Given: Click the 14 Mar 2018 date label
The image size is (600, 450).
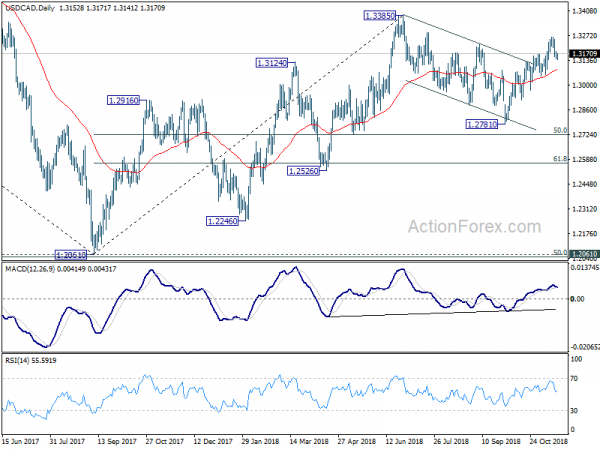Looking at the screenshot, I should 309,441.
